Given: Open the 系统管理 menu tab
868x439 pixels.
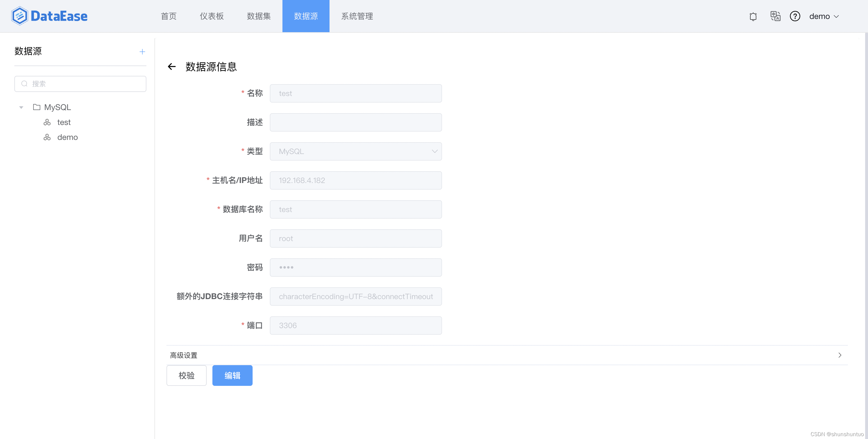Looking at the screenshot, I should 357,16.
